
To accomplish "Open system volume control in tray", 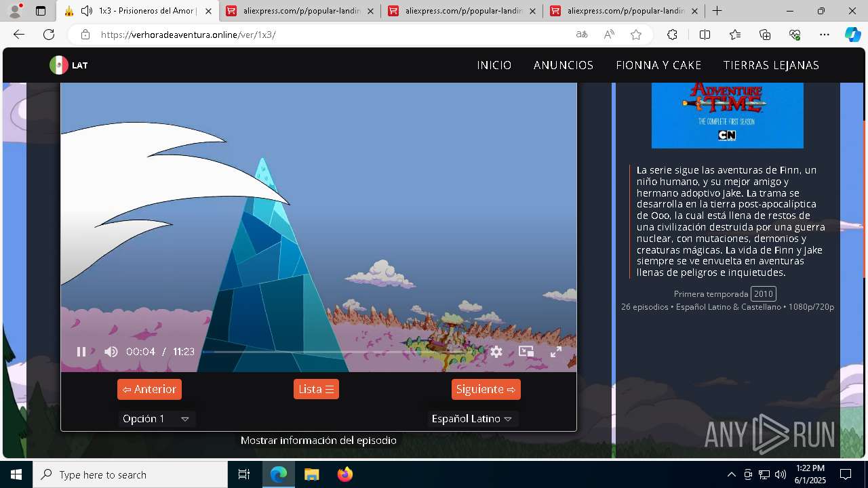I will pos(781,474).
